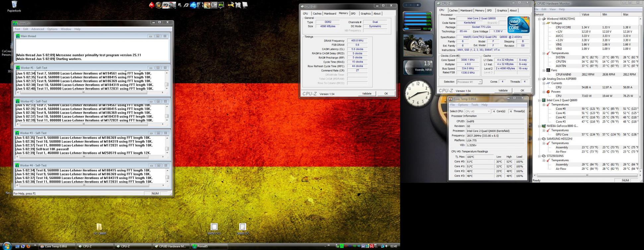Screen dimensions: 644x250
Task: Click the fan icon next to Fans
Action: tap(548, 70)
